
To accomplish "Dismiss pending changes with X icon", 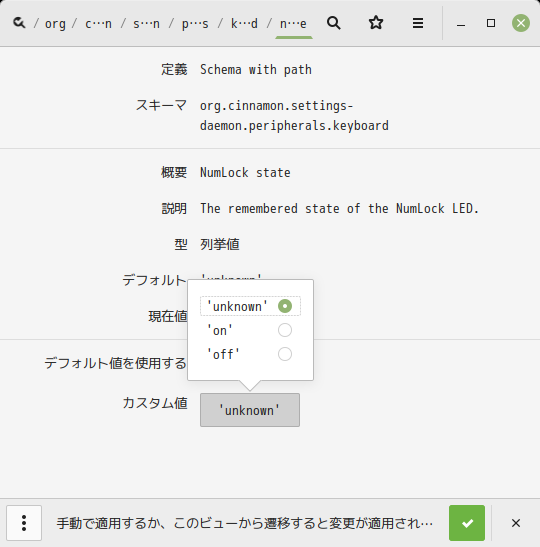I will click(x=516, y=523).
